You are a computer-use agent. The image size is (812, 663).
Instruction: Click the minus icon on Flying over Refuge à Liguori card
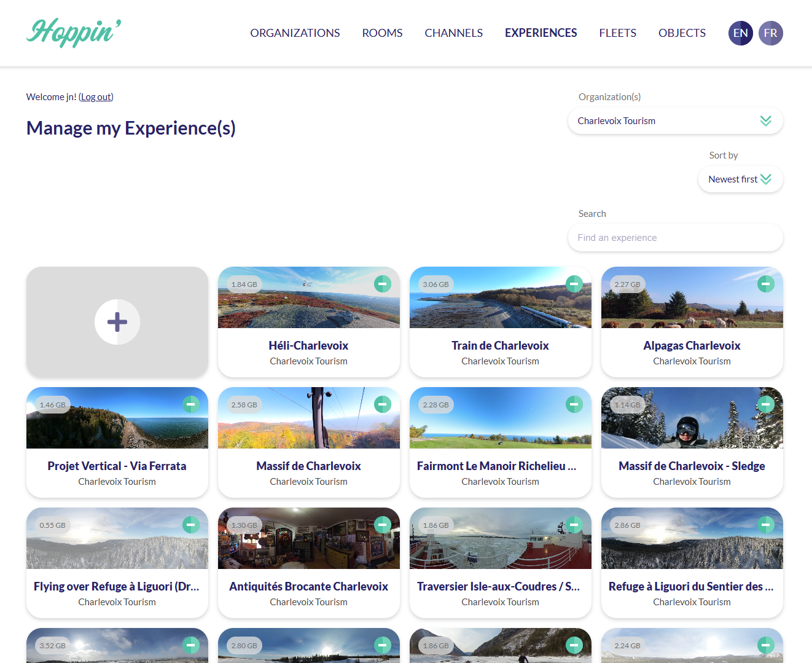click(x=191, y=525)
